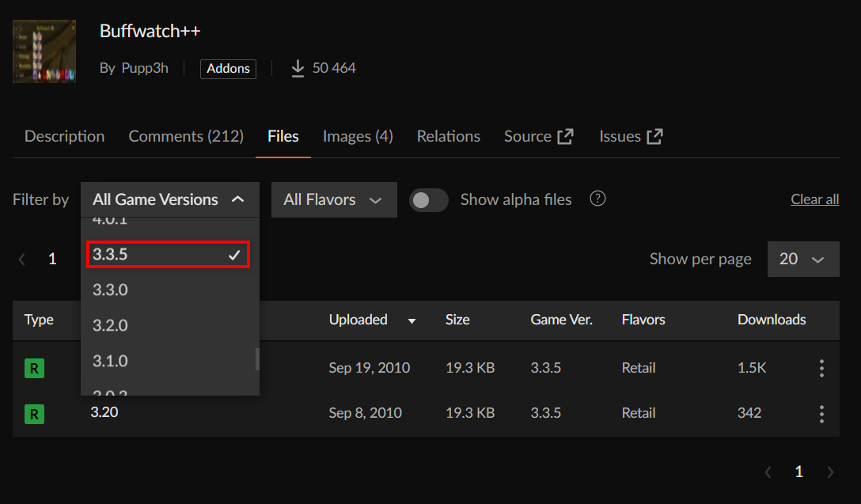Screen dimensions: 861x504
Task: Click the download count icon
Action: 298,69
